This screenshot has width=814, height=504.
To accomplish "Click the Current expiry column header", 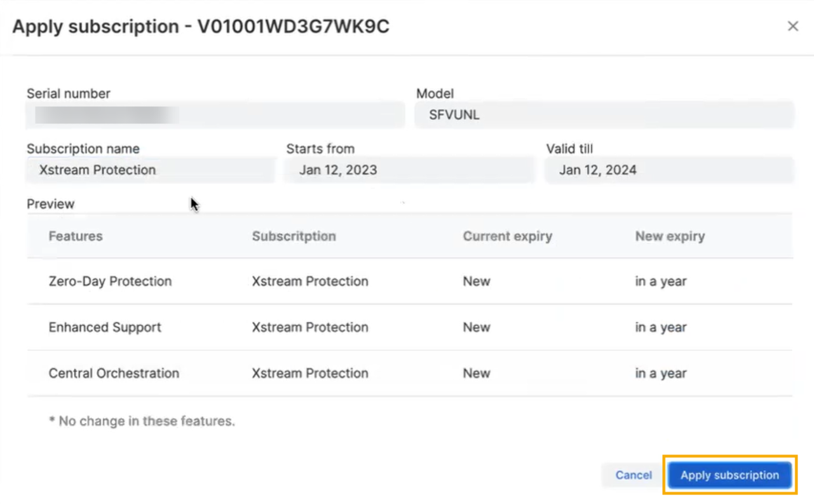I will coord(507,236).
